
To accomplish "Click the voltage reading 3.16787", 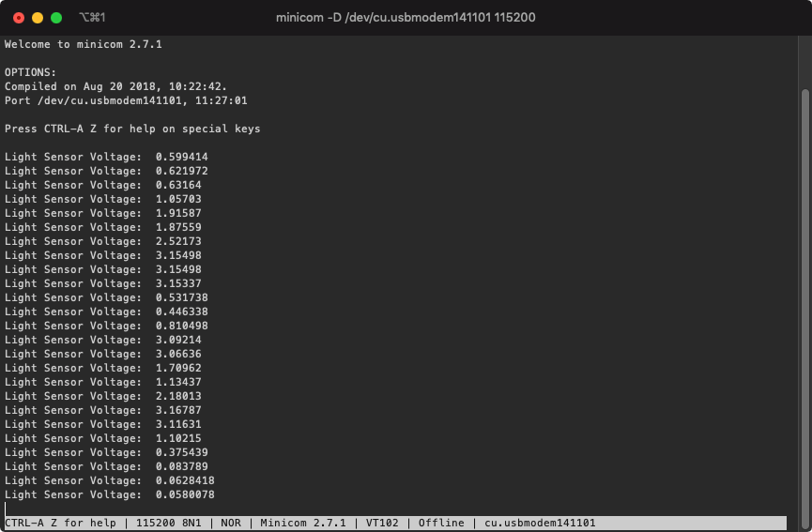I will tap(178, 410).
